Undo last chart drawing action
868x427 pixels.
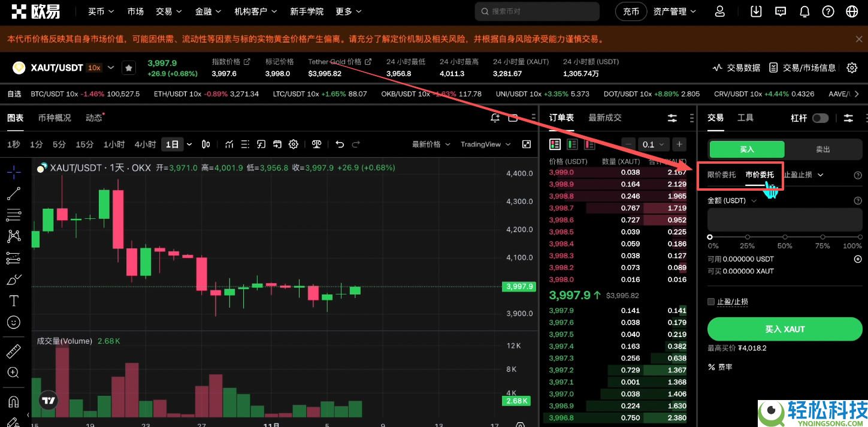click(340, 144)
